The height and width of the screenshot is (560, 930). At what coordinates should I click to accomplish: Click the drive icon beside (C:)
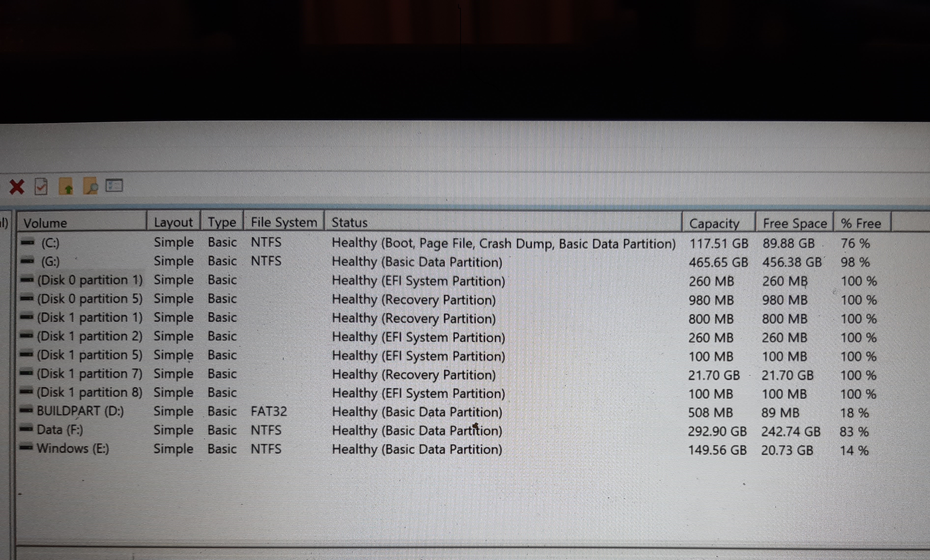click(x=28, y=242)
